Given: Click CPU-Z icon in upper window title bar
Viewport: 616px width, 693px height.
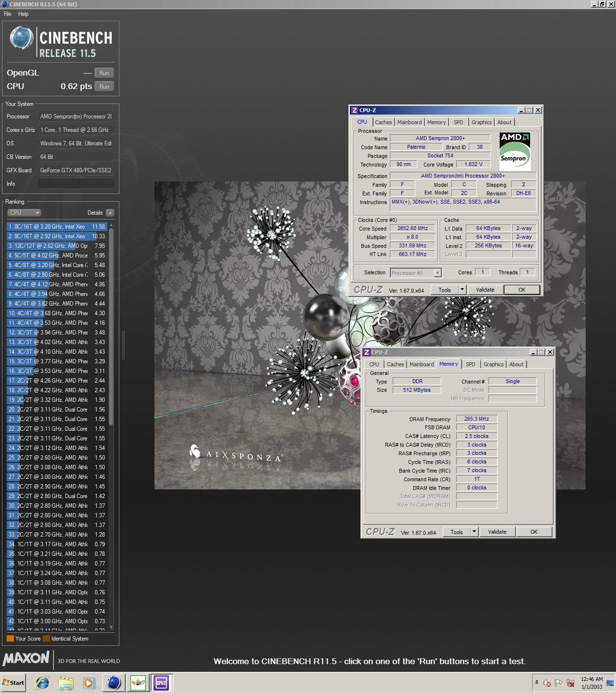Looking at the screenshot, I should point(355,110).
